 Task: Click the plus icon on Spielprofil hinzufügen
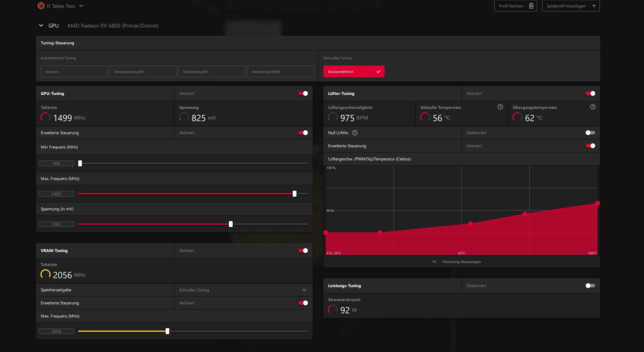click(x=594, y=6)
